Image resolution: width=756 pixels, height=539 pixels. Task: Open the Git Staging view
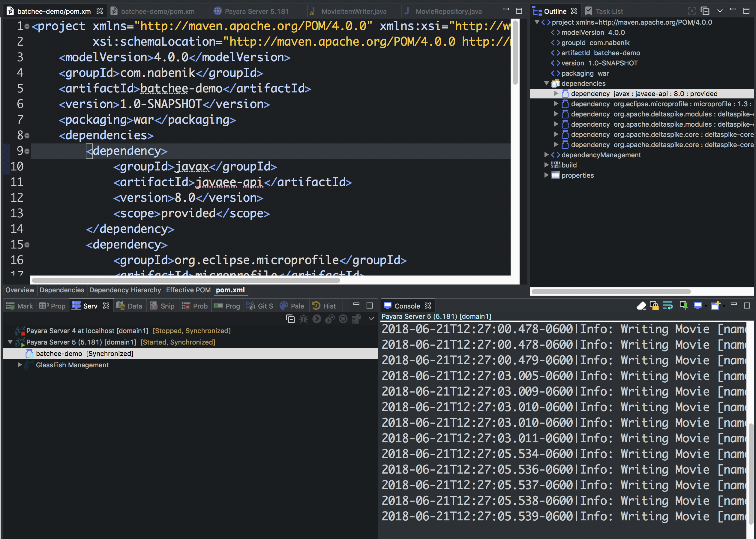pyautogui.click(x=260, y=306)
